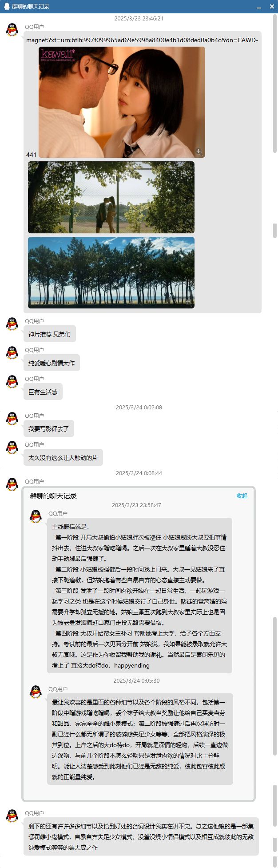Image resolution: width=278 pixels, height=868 pixels.
Task: Click the right-side vertical scrollbar thumb
Action: click(x=275, y=84)
